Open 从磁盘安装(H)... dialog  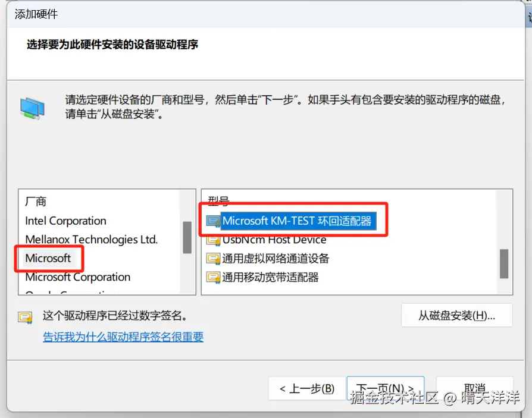click(x=456, y=315)
